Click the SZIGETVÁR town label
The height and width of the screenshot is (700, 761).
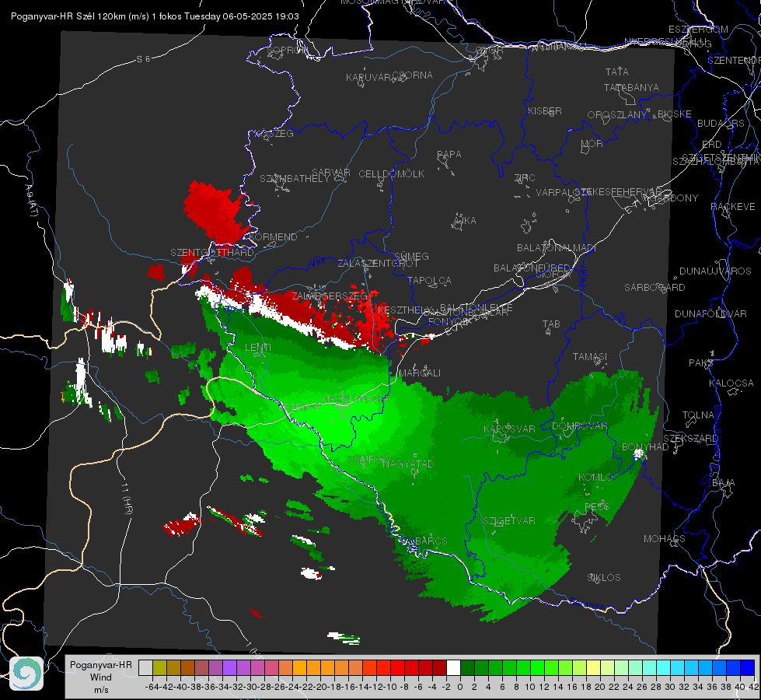pos(509,521)
